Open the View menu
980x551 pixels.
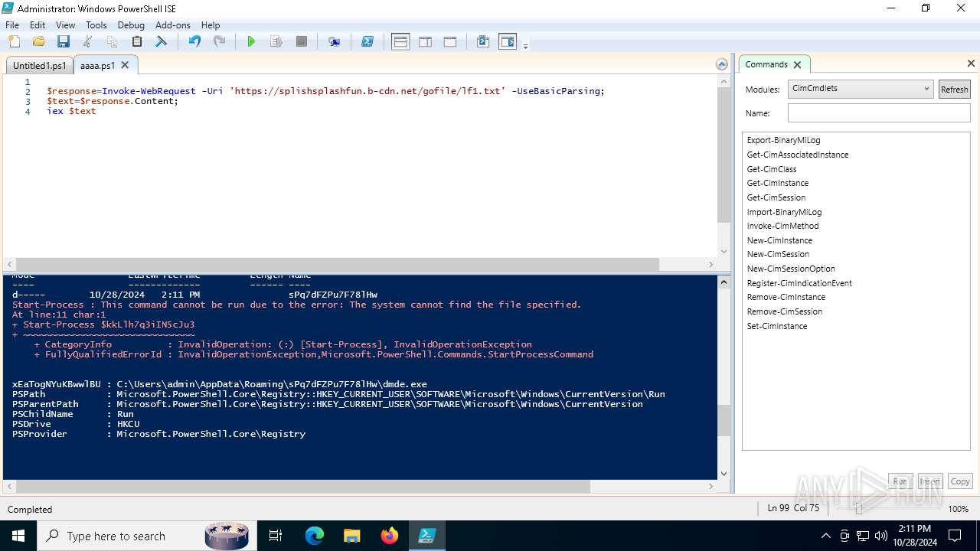[x=65, y=25]
